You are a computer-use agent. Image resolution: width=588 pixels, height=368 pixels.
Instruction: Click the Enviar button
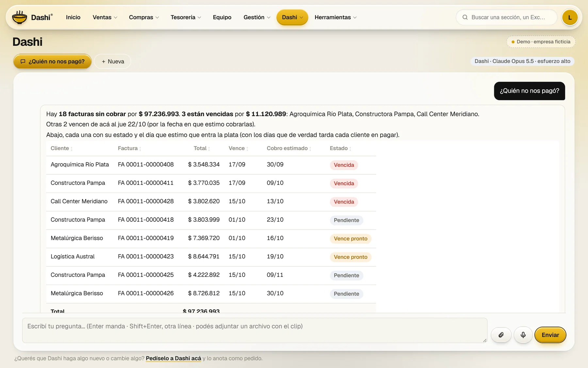coord(550,335)
